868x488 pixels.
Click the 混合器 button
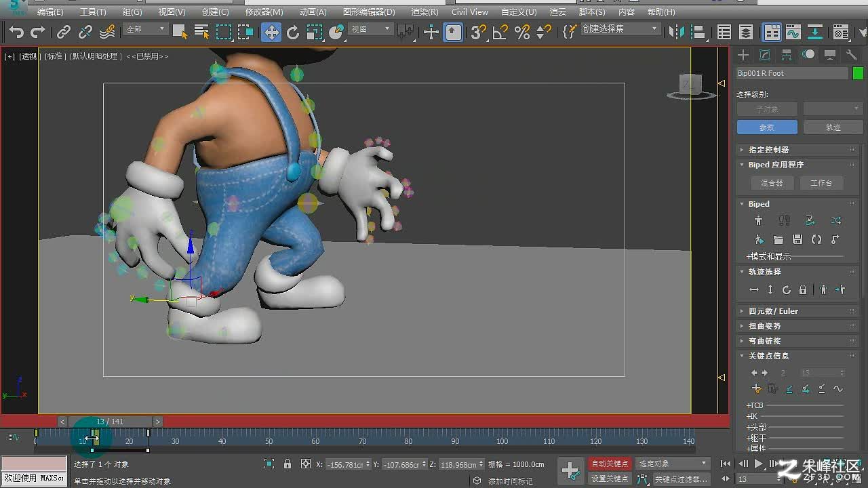click(772, 183)
